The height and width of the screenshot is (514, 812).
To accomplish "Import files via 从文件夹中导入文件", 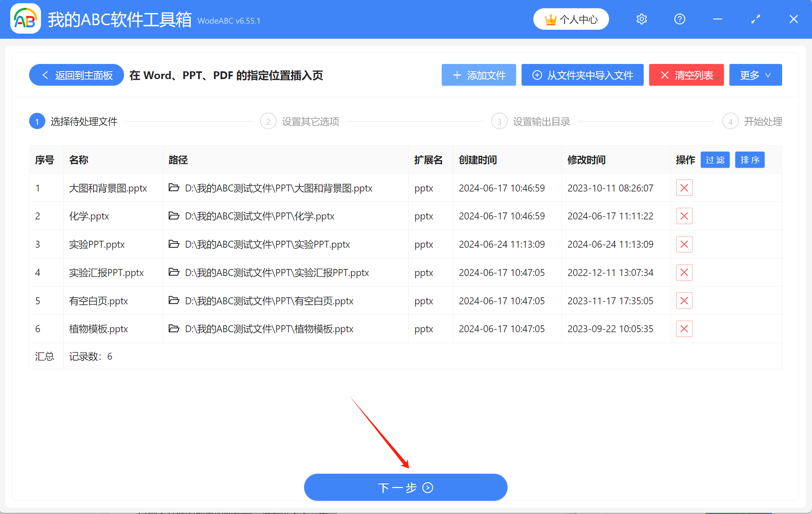I will [x=582, y=75].
